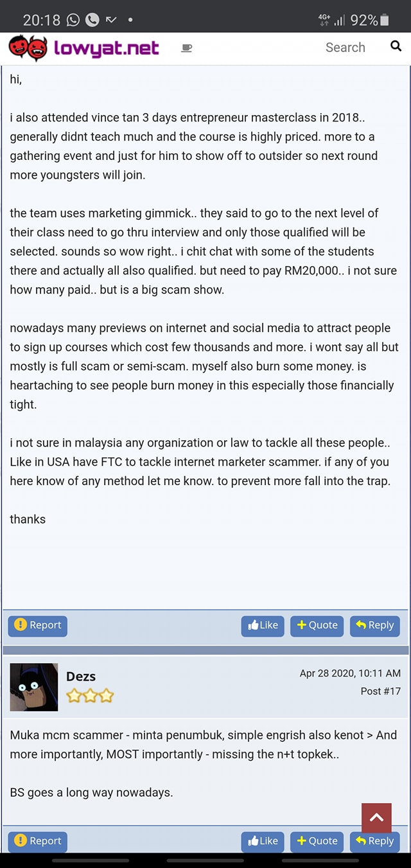
Task: Reply to the masterclass review post
Action: coord(374,625)
